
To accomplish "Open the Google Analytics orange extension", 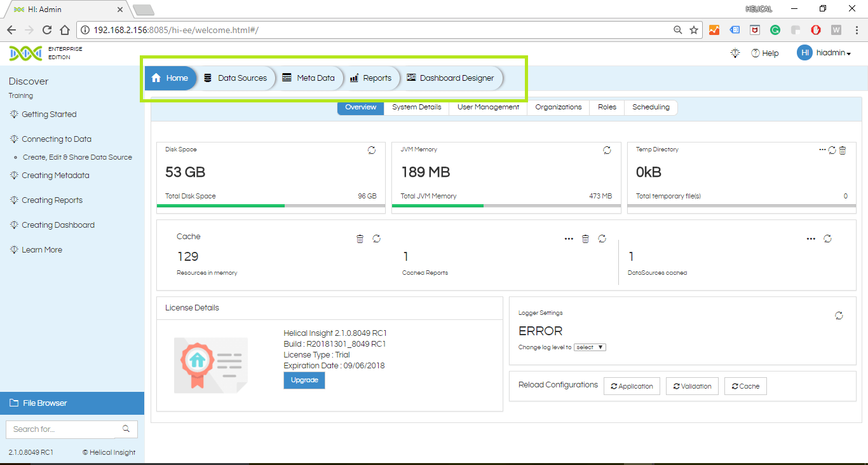I will [x=714, y=30].
